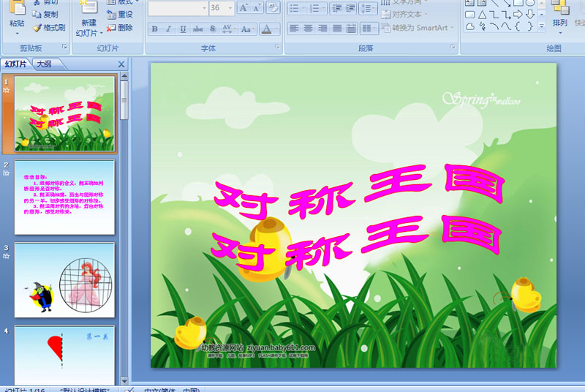The image size is (585, 392).
Task: Switch to the Outline (大纲) tab
Action: (x=44, y=64)
